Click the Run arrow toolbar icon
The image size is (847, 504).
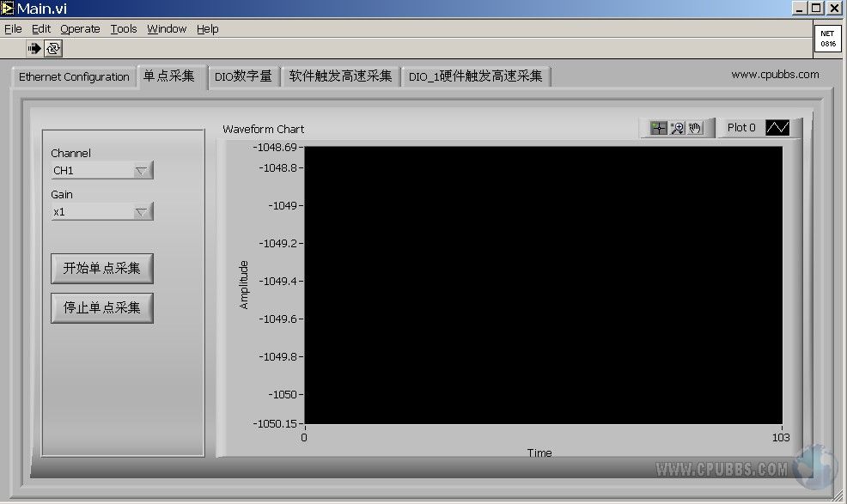coord(34,49)
